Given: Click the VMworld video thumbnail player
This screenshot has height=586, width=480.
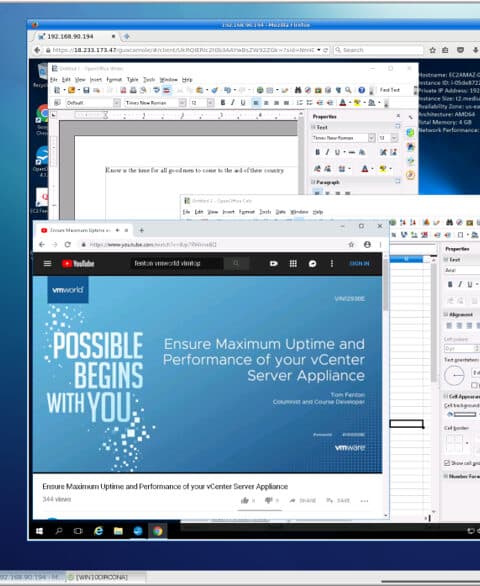Looking at the screenshot, I should click(207, 374).
